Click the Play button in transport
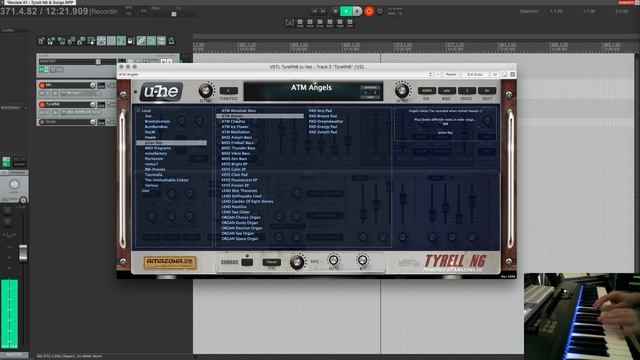 (x=346, y=11)
